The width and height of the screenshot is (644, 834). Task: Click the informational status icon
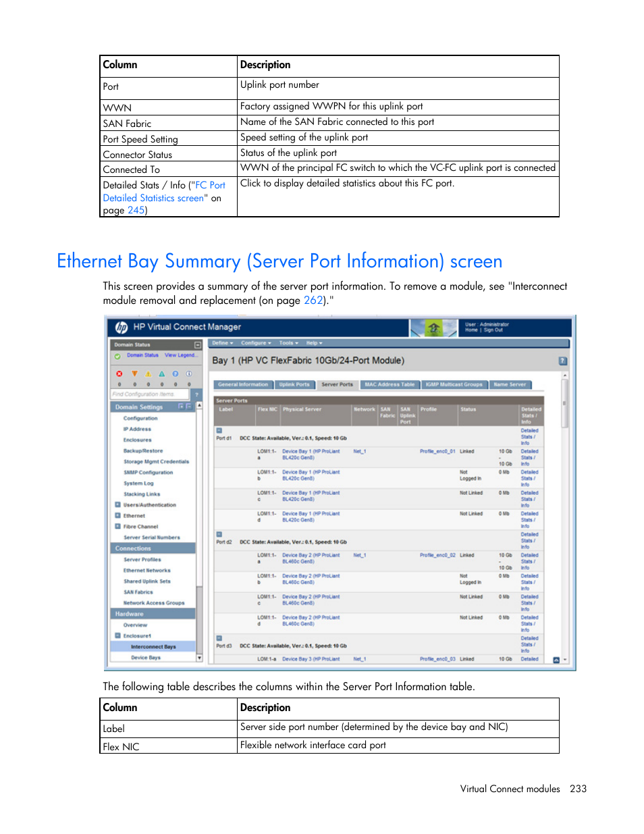189,373
